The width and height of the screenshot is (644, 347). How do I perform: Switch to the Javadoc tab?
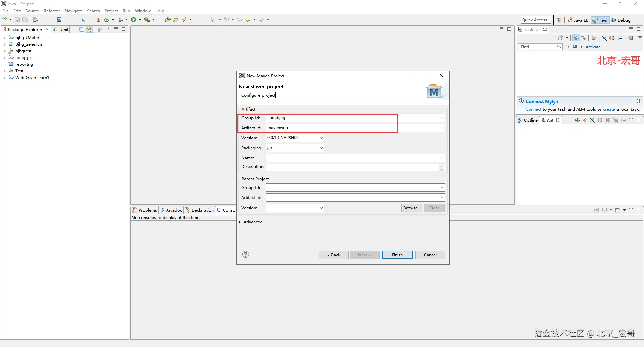click(171, 210)
